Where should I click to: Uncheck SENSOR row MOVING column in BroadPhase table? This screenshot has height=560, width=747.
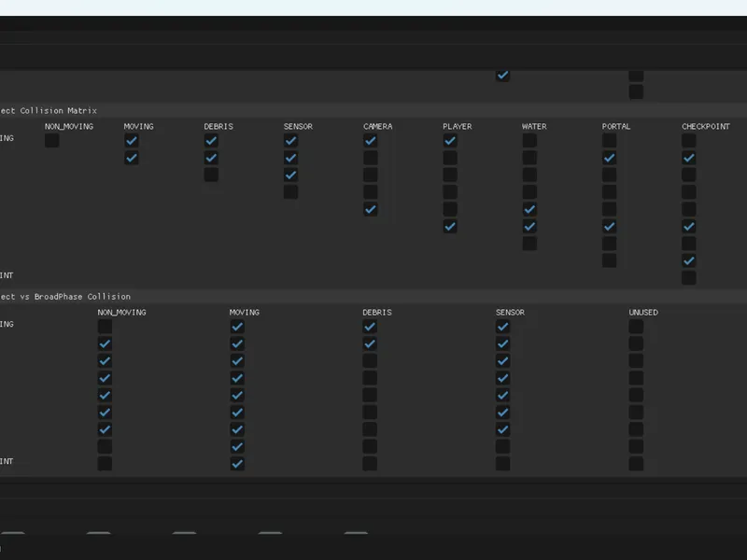tap(237, 378)
